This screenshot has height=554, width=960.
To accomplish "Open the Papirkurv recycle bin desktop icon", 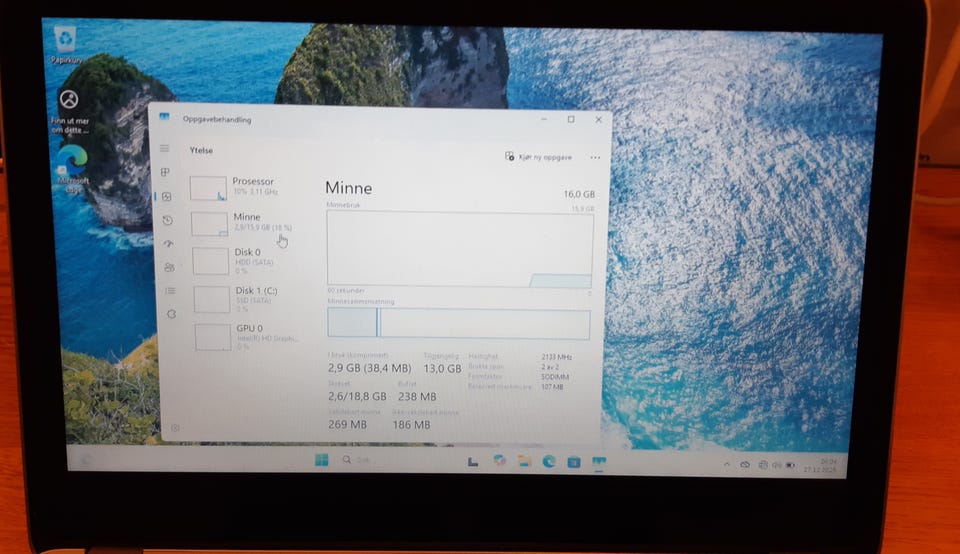I will [65, 45].
